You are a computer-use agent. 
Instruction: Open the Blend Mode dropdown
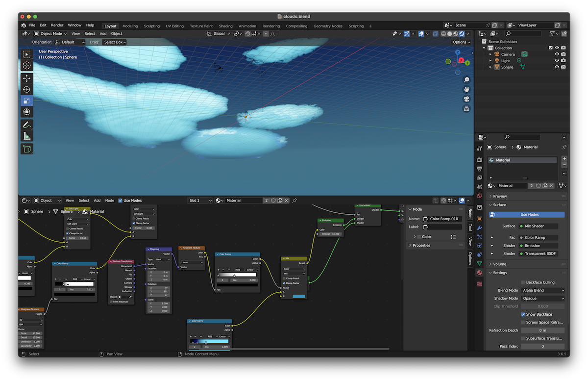point(543,290)
